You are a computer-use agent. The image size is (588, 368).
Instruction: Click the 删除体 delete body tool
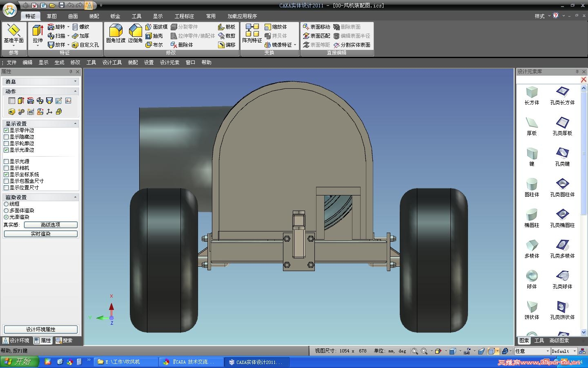(182, 45)
